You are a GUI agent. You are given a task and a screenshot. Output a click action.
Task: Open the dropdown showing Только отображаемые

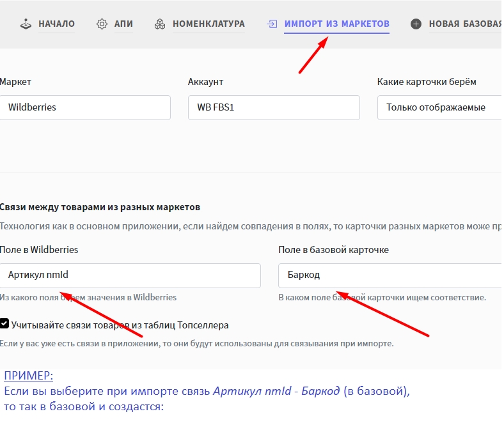(x=440, y=107)
